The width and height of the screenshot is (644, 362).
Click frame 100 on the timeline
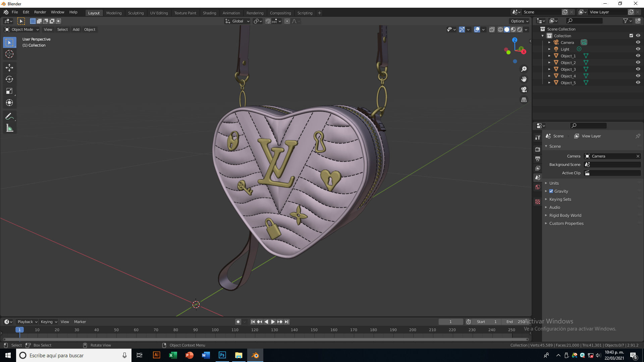pyautogui.click(x=215, y=330)
